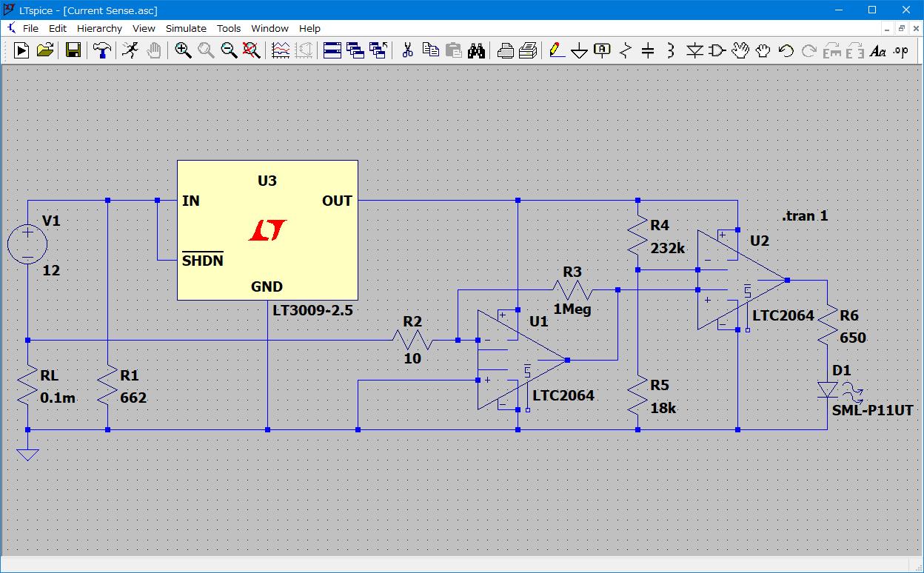
Task: Select the Drag tool closed-hand icon
Action: coord(763,50)
